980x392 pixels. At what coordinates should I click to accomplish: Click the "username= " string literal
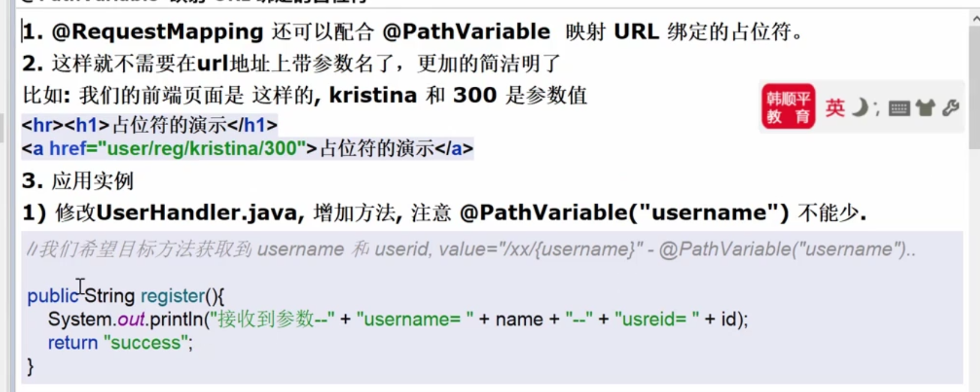click(415, 319)
